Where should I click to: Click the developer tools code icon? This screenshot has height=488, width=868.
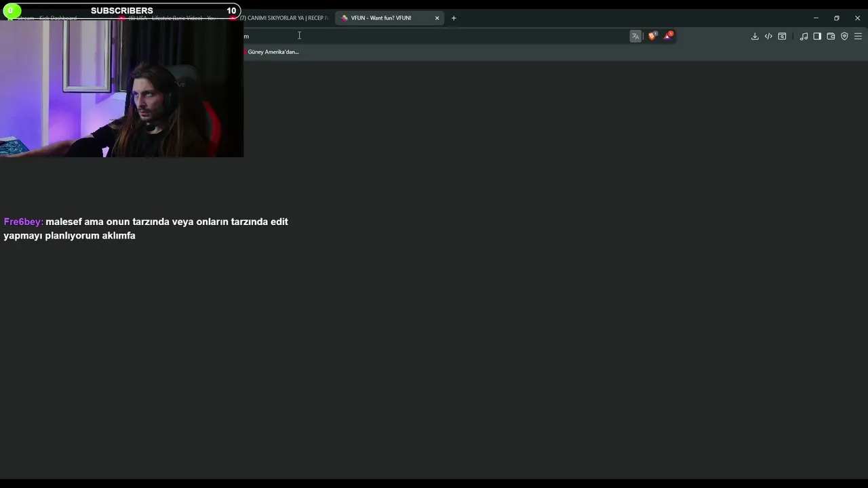[768, 37]
